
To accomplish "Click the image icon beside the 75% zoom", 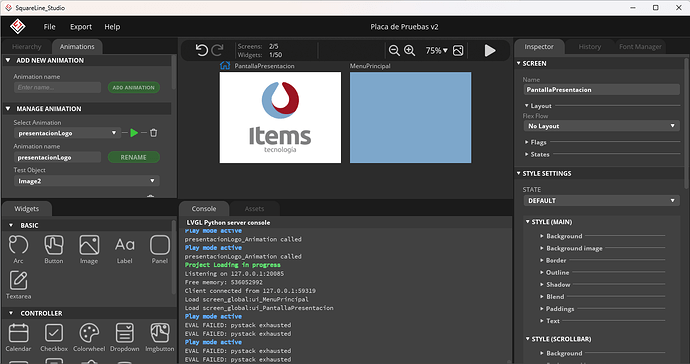I will (458, 51).
